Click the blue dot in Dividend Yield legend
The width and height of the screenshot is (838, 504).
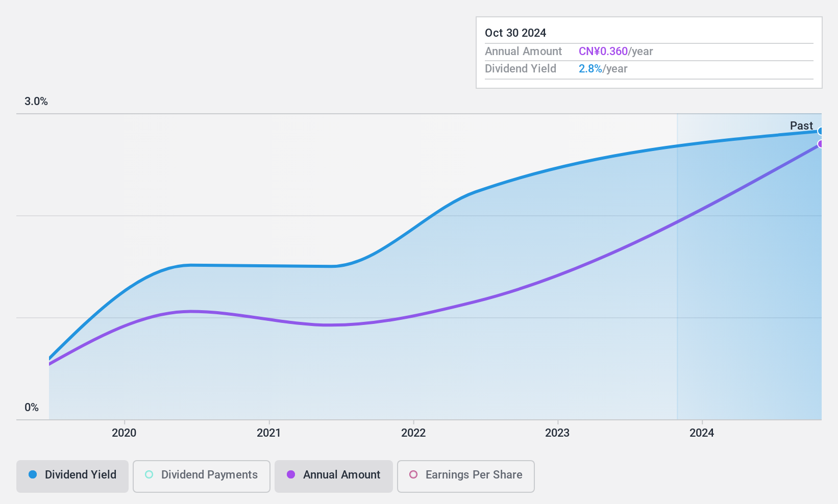pos(33,474)
